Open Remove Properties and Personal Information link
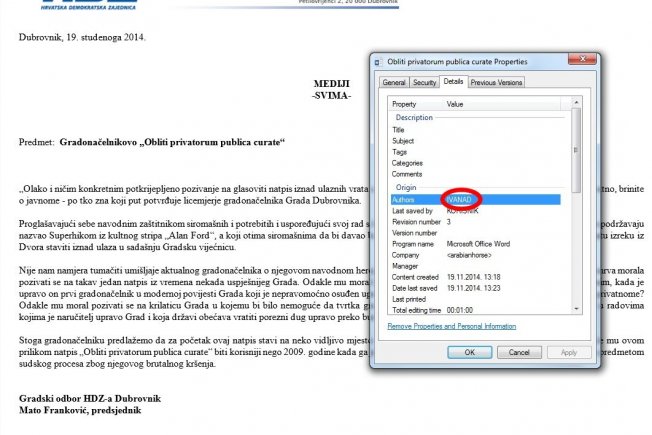The image size is (652, 435). pyautogui.click(x=452, y=326)
